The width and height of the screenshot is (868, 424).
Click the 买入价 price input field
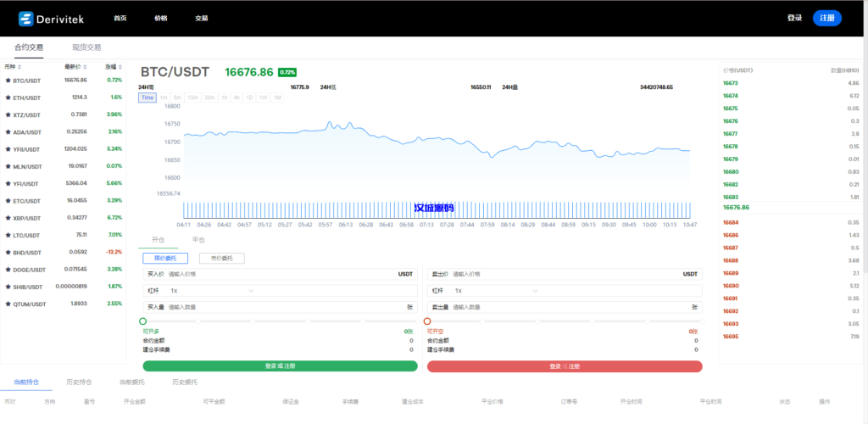tap(280, 274)
